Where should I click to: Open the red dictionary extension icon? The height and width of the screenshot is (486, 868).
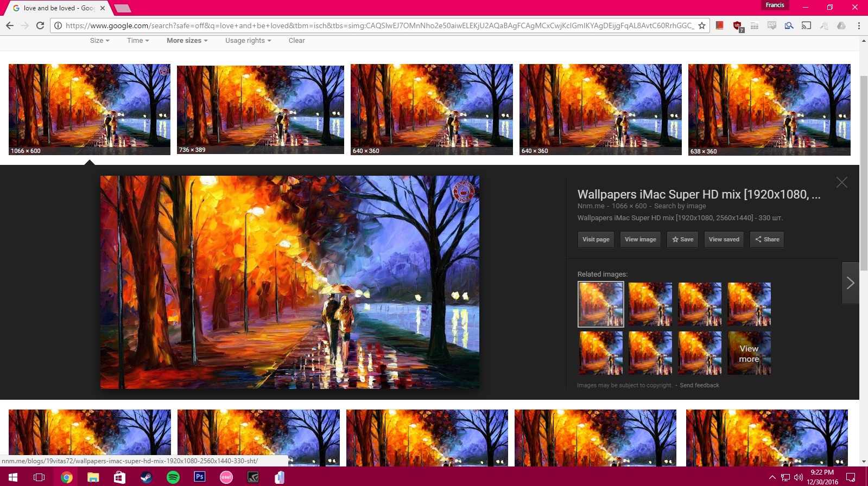[720, 25]
